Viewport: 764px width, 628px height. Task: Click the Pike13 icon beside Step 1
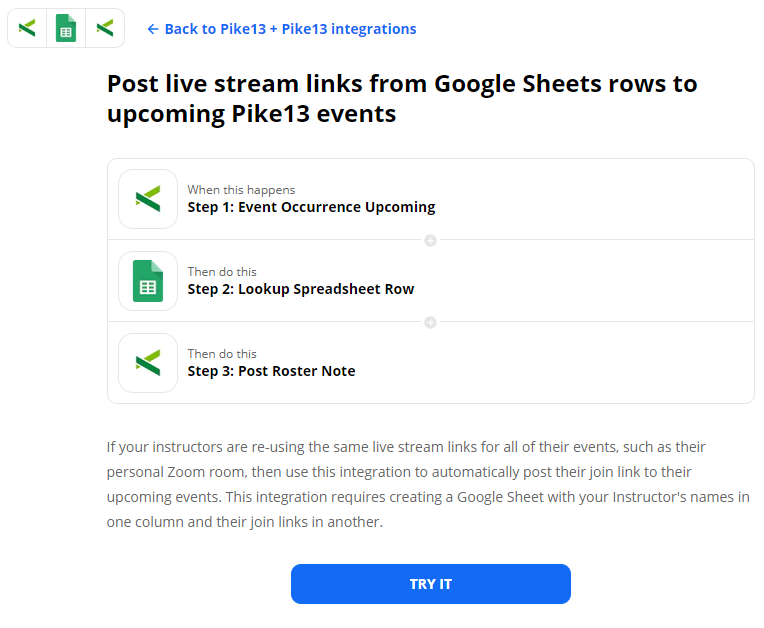pyautogui.click(x=148, y=199)
